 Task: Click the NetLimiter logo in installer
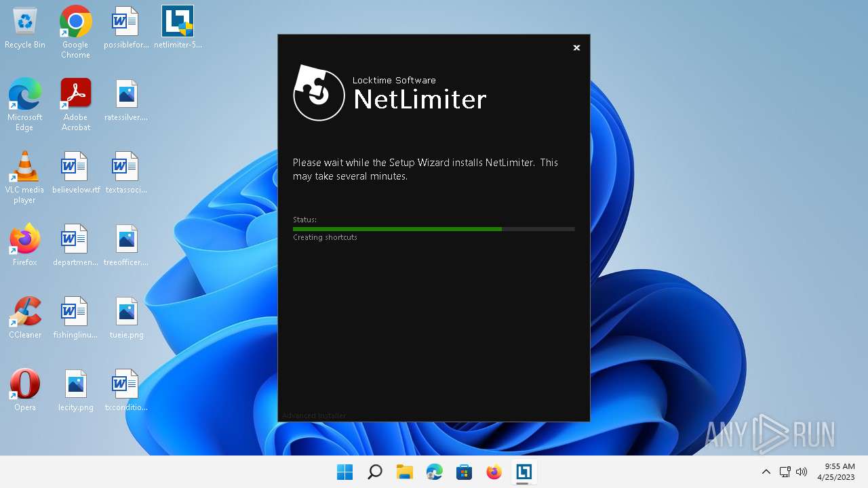click(319, 93)
